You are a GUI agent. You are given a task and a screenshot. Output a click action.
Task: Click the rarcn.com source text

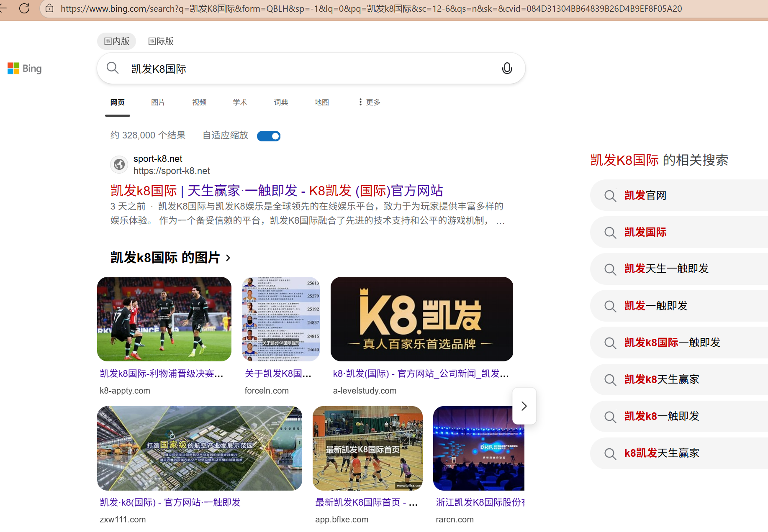(x=455, y=519)
